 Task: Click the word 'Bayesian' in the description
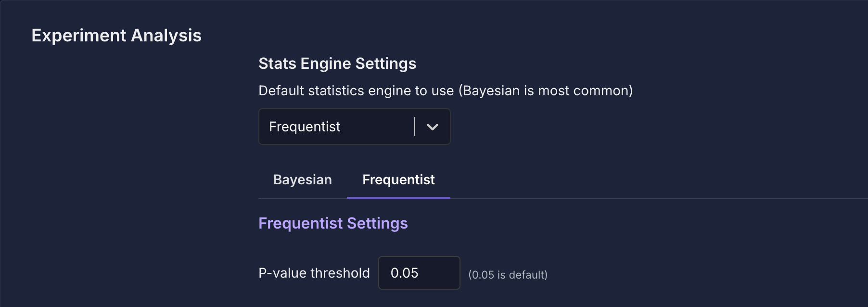[491, 90]
